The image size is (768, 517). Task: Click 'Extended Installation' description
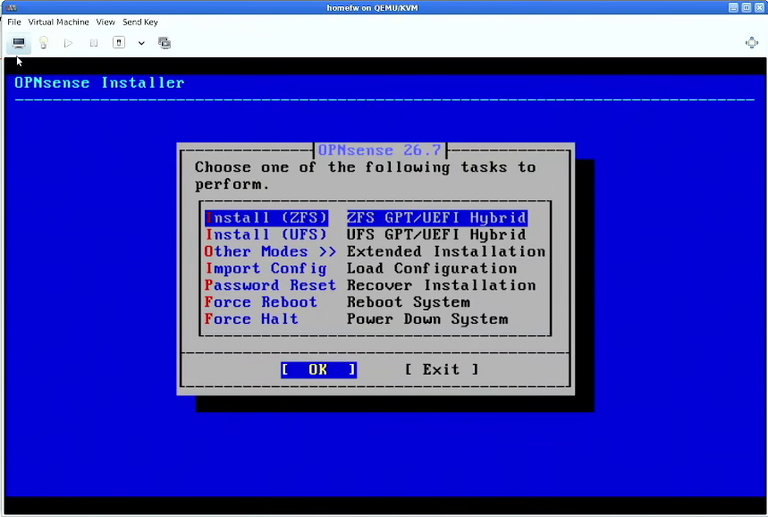pos(446,252)
